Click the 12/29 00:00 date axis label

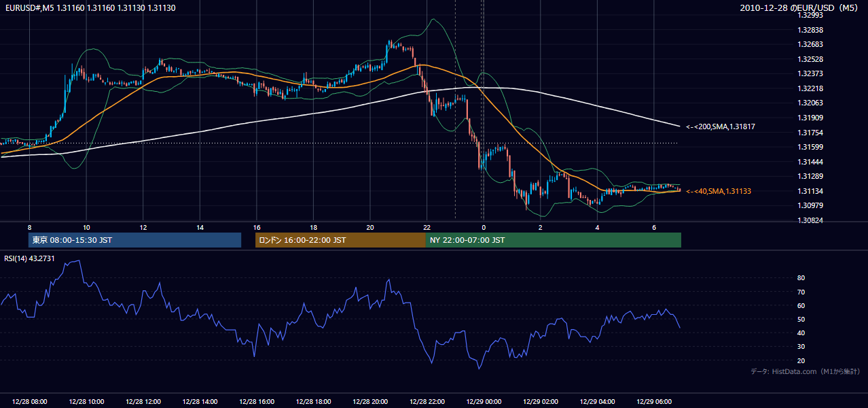click(x=484, y=402)
